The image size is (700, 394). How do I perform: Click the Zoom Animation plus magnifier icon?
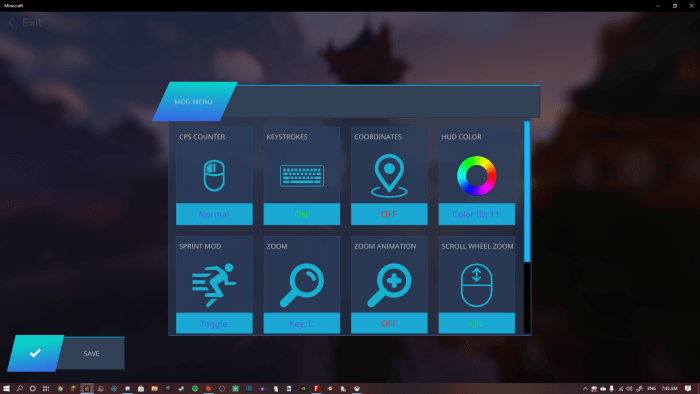tap(389, 285)
